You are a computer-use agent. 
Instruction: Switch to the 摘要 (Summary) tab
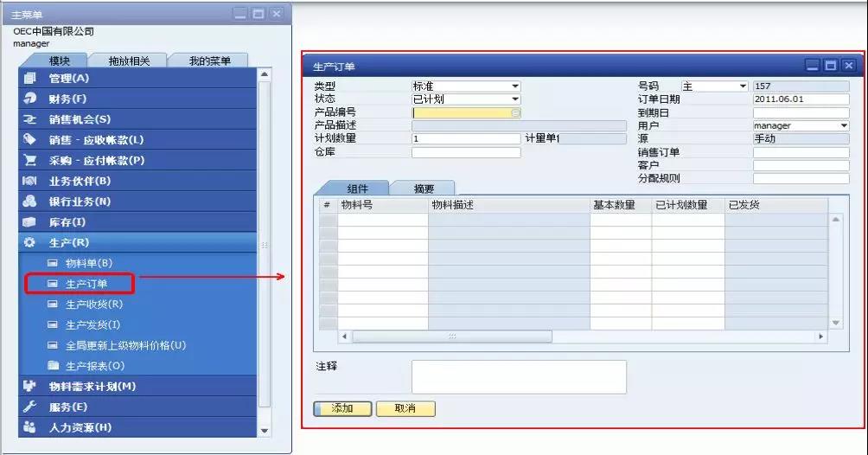[x=424, y=189]
